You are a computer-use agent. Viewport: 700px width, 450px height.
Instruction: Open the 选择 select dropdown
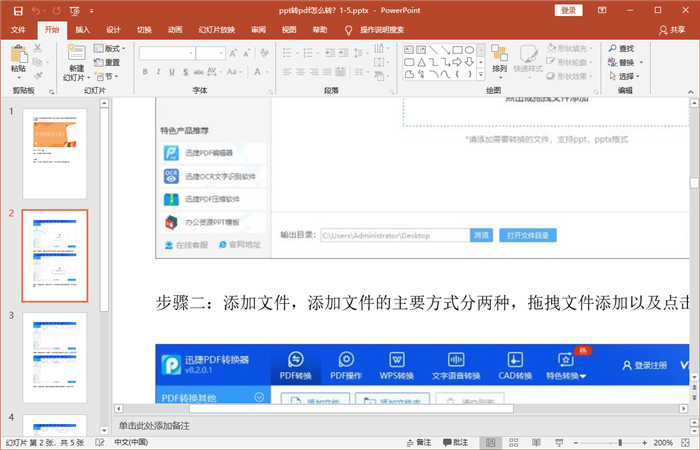(x=625, y=76)
